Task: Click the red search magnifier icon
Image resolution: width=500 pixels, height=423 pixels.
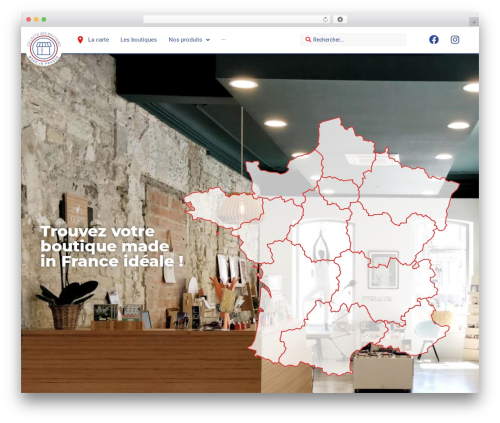Action: 308,40
